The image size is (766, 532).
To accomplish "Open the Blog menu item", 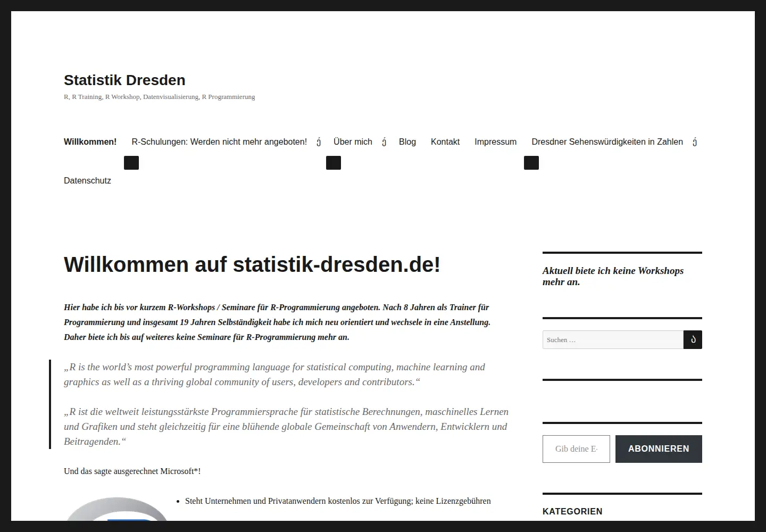I will pos(407,142).
